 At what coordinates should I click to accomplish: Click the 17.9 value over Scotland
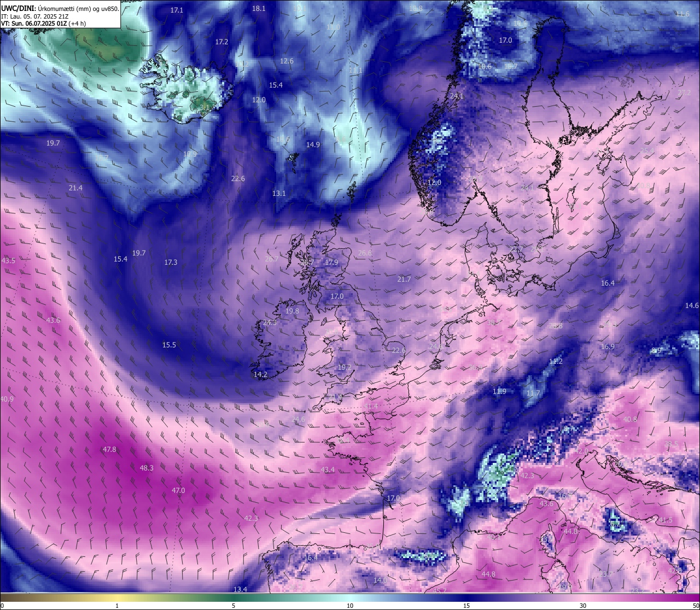pyautogui.click(x=331, y=263)
